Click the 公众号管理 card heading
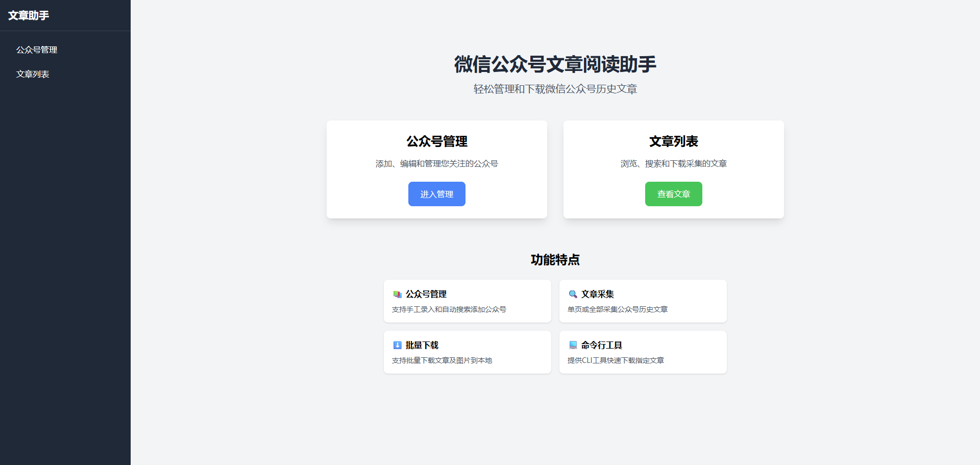 [x=437, y=141]
